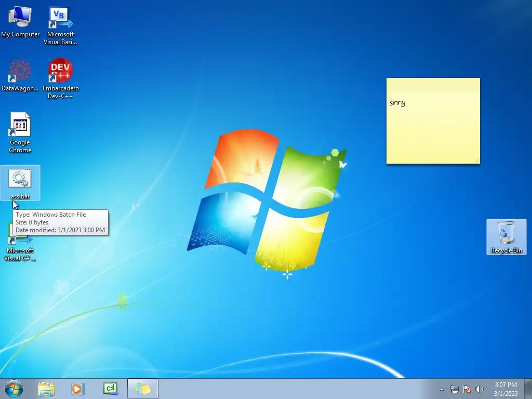532x399 pixels.
Task: Launch Windows Media Player from taskbar
Action: tap(77, 389)
